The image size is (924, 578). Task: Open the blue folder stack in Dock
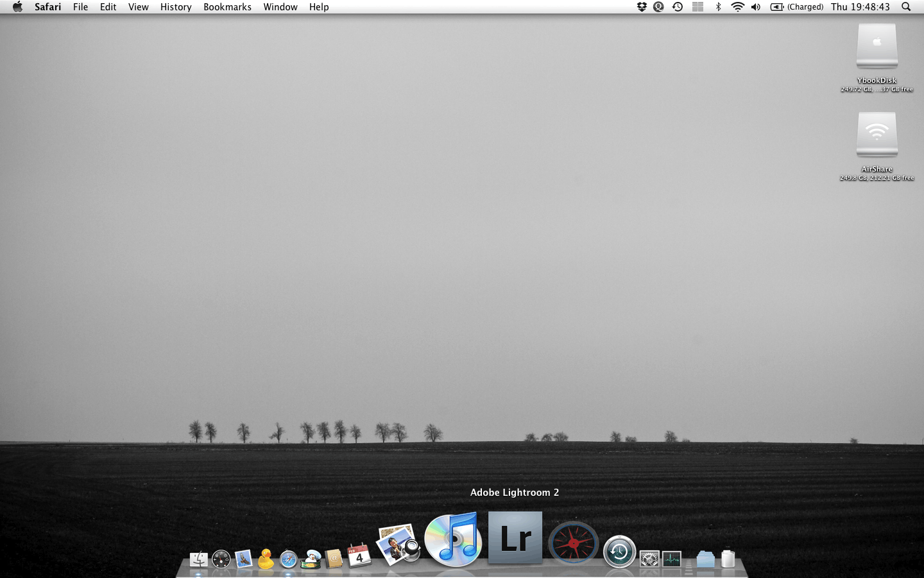point(705,559)
